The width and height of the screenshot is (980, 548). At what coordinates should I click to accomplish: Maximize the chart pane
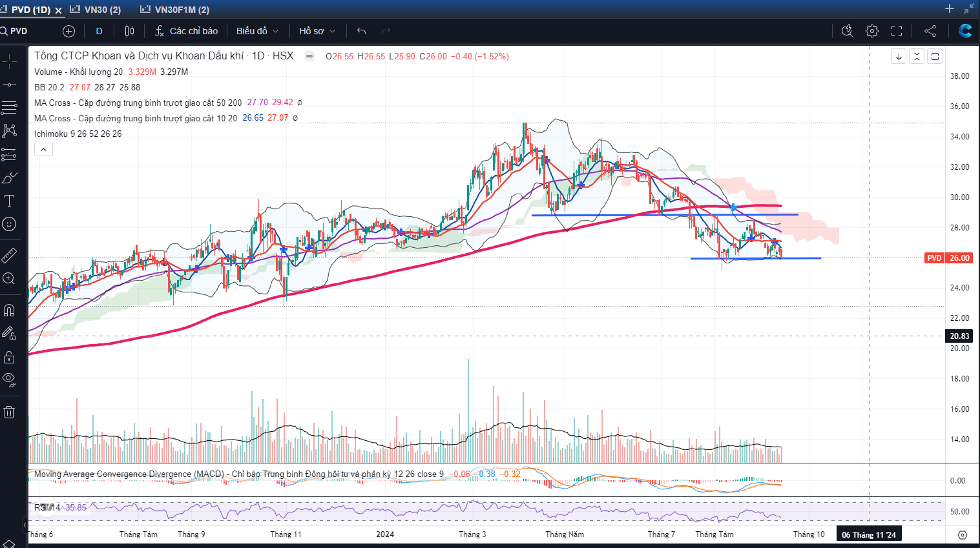(x=935, y=56)
